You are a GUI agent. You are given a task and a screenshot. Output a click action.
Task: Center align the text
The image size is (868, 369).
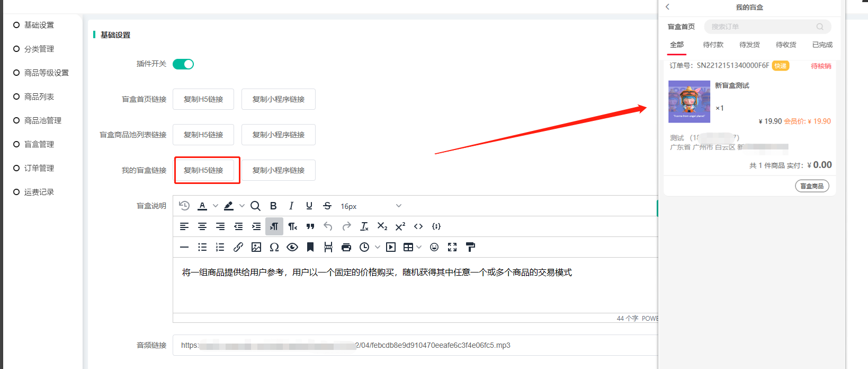point(202,226)
